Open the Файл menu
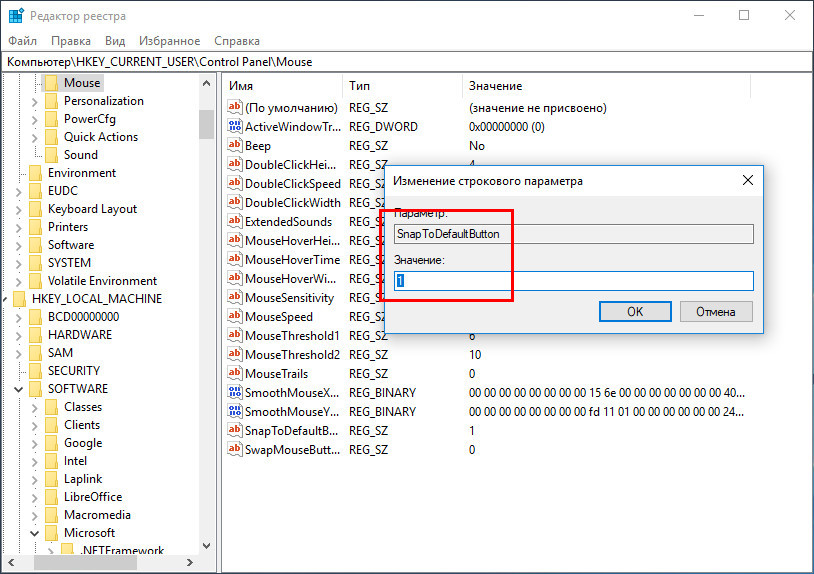814x574 pixels. pos(22,40)
